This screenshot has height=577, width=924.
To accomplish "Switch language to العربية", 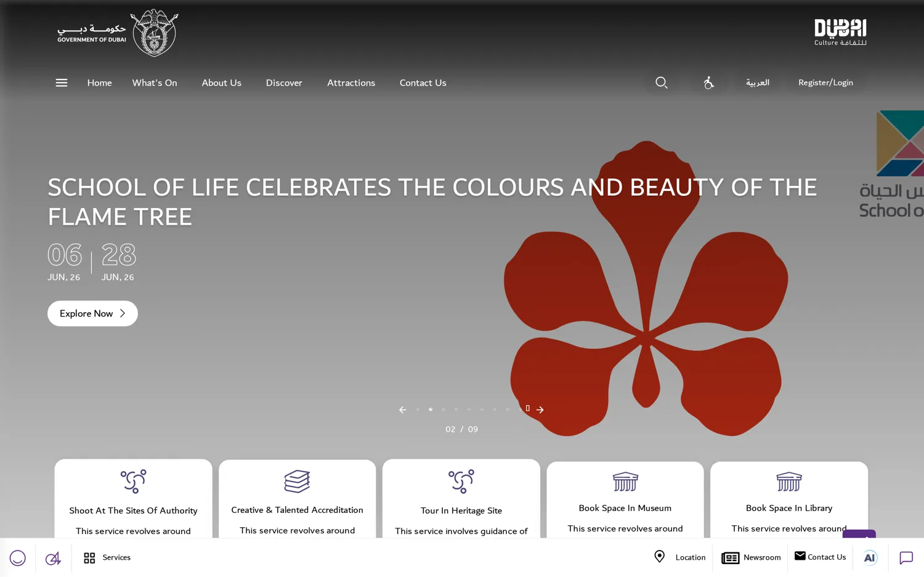I will [758, 83].
